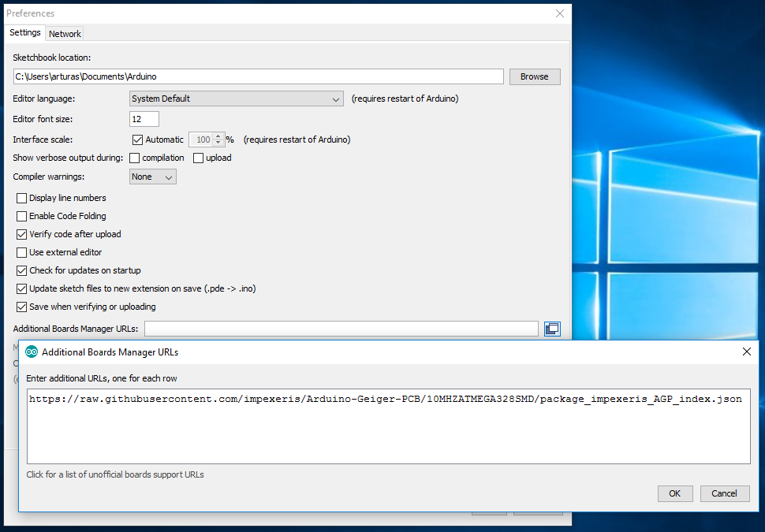Screen dimensions: 765x532
Task: Enable verbose output during upload
Action: (x=198, y=158)
